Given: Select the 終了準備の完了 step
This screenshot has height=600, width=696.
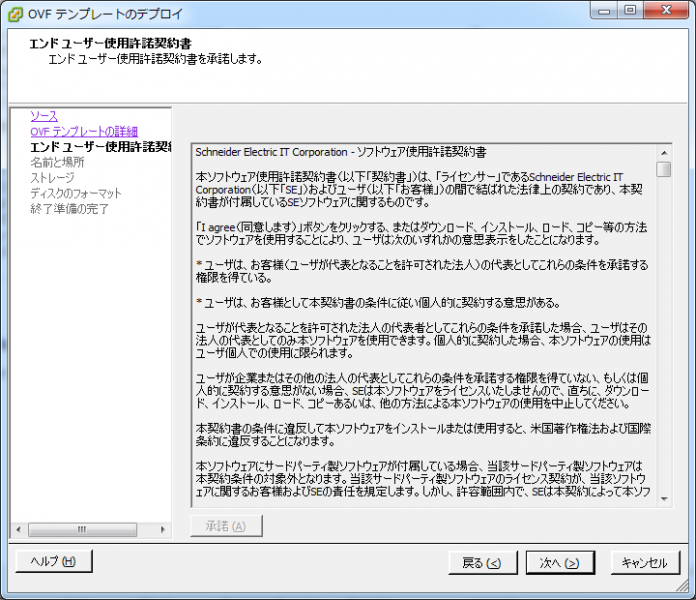Looking at the screenshot, I should click(x=69, y=209).
